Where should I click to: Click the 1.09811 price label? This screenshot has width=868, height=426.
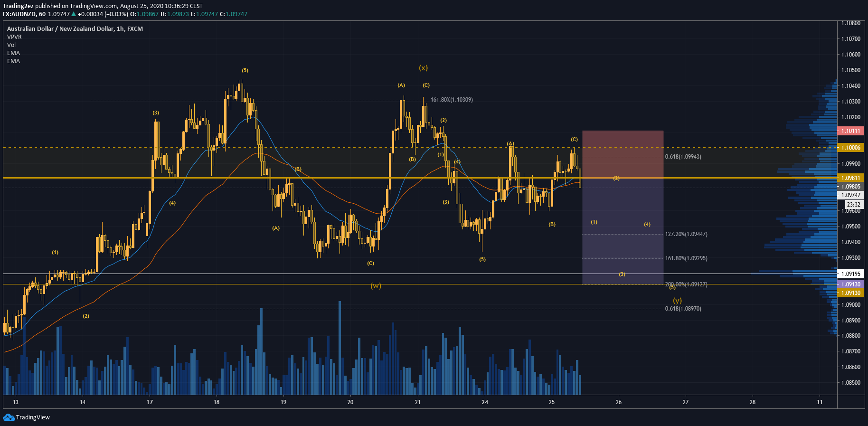(850, 178)
